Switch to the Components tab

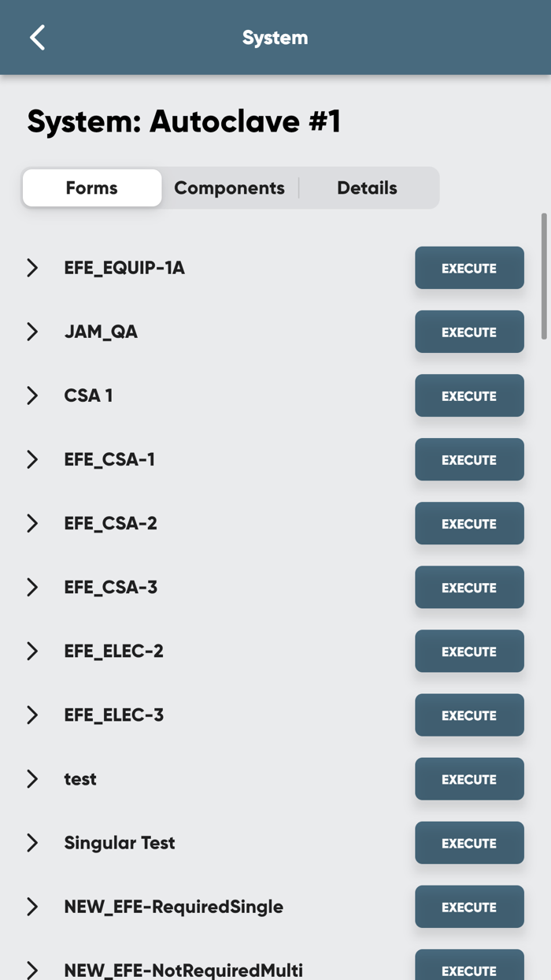229,187
